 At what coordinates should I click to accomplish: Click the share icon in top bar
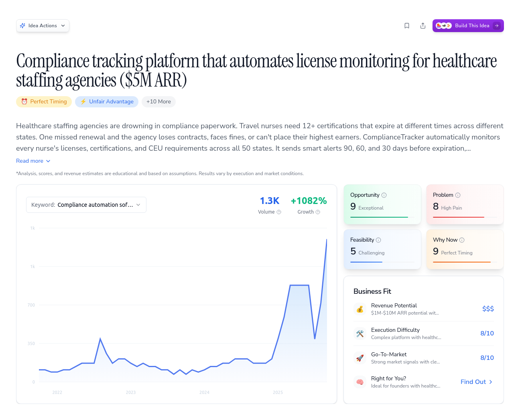click(423, 26)
